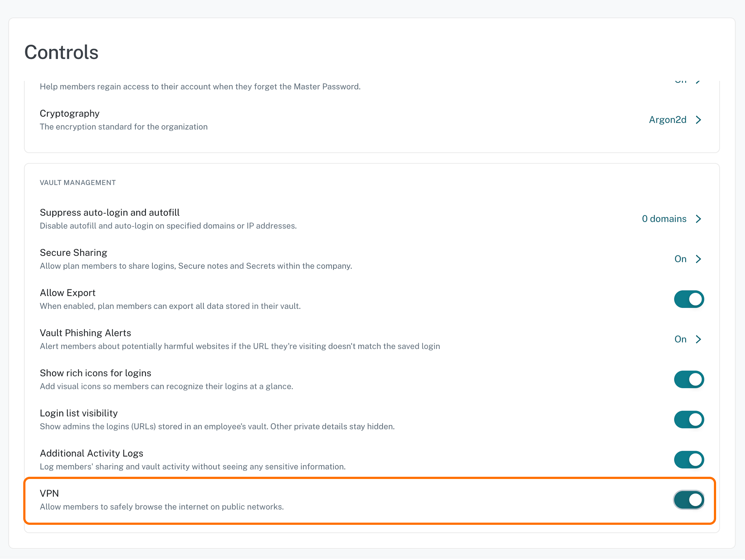
Task: Click chevron next to 0 domains
Action: pos(699,219)
